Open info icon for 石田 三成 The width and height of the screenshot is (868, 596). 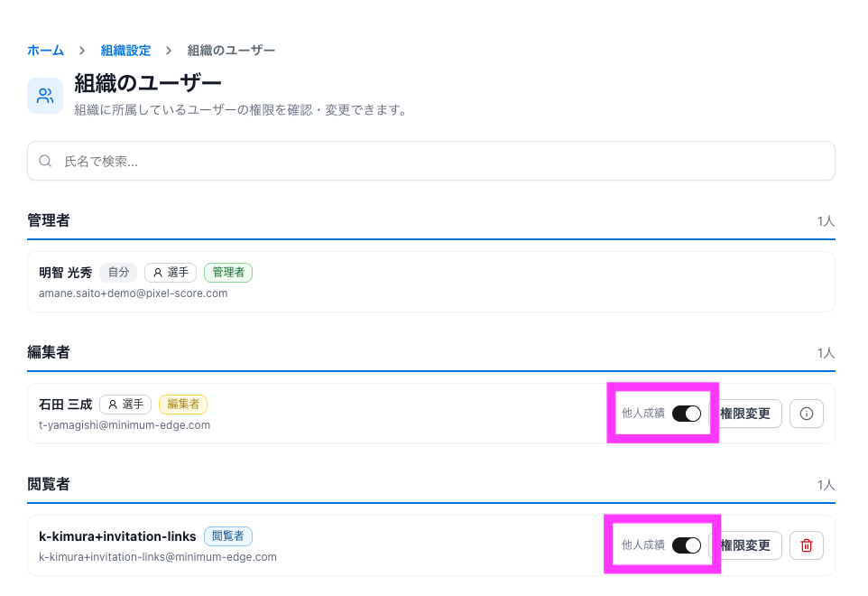click(x=807, y=414)
